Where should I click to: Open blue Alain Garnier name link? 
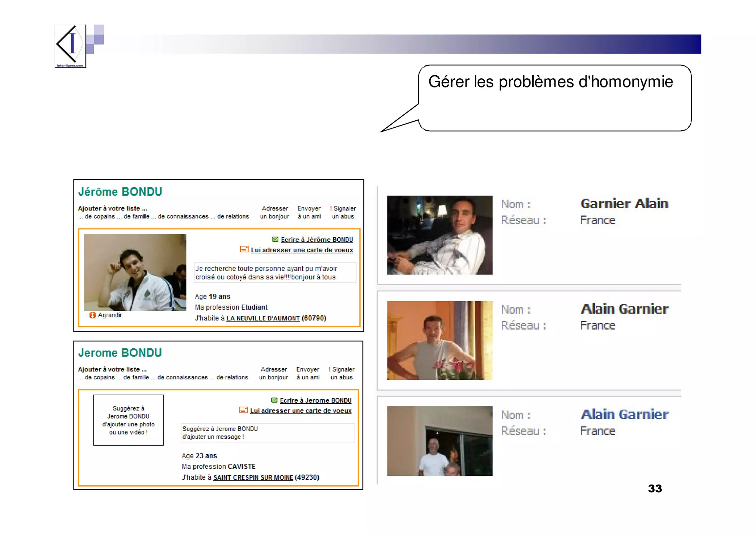point(625,414)
